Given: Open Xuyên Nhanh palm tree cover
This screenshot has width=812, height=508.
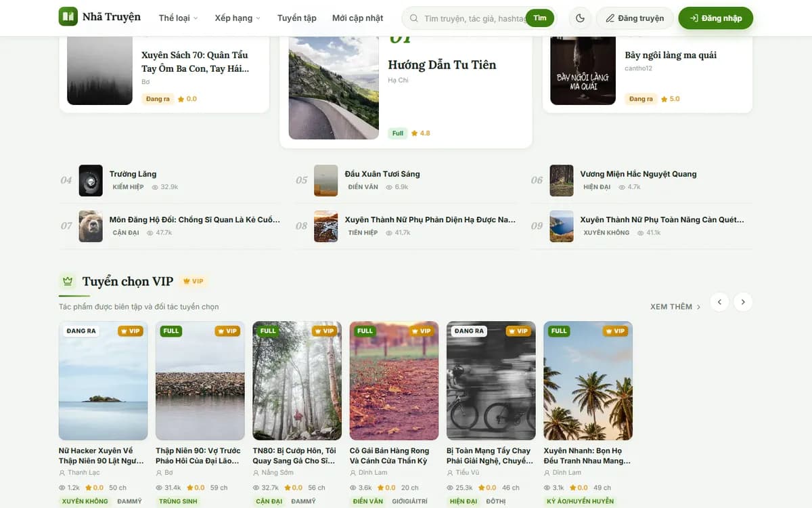Looking at the screenshot, I should (588, 381).
